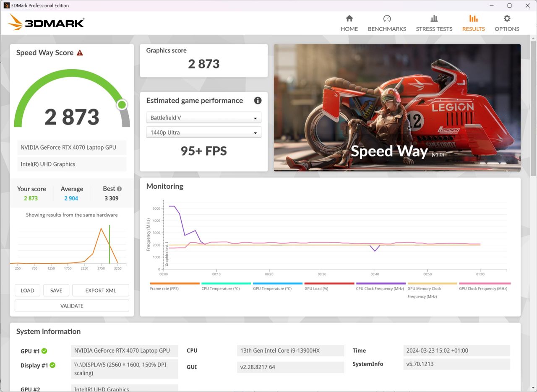Click the green check next to Display #1
Viewport: 537px width, 392px height.
pyautogui.click(x=52, y=365)
